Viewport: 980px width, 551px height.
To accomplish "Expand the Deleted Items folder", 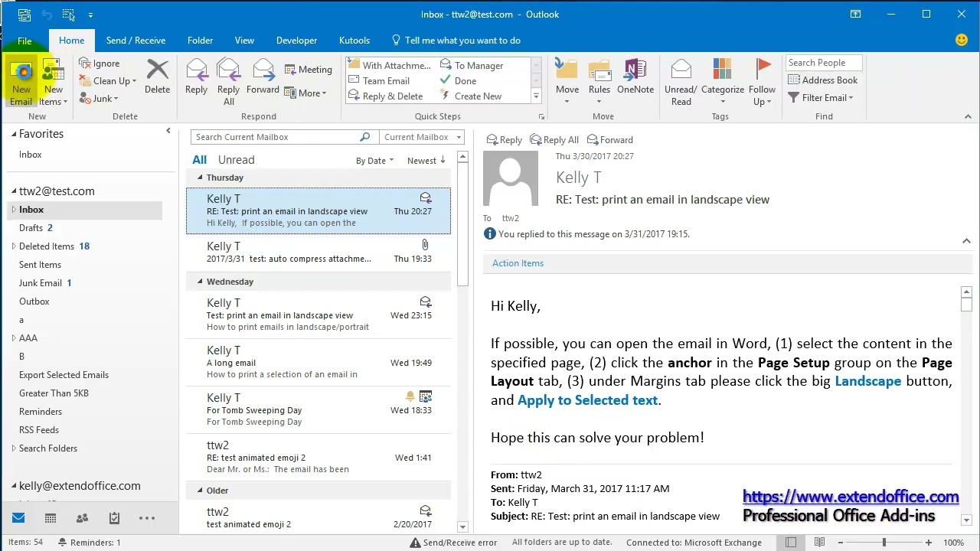I will coord(13,246).
